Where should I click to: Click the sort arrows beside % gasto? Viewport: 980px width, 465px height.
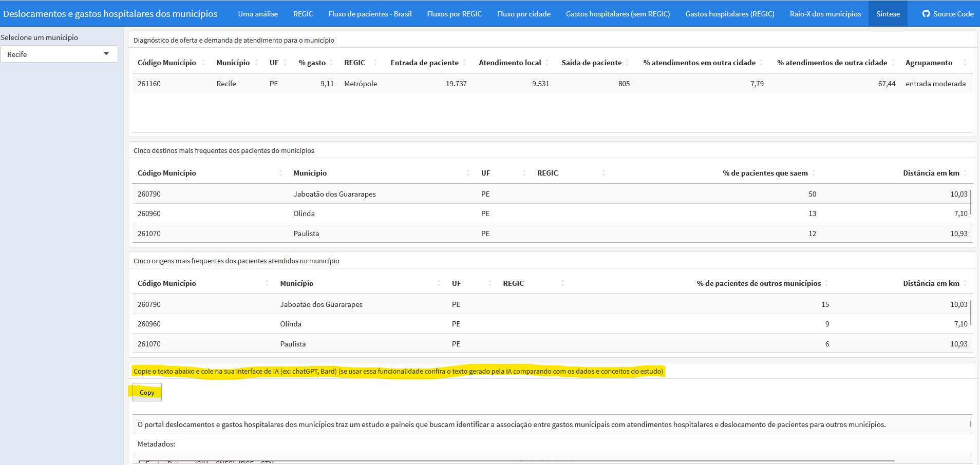331,63
